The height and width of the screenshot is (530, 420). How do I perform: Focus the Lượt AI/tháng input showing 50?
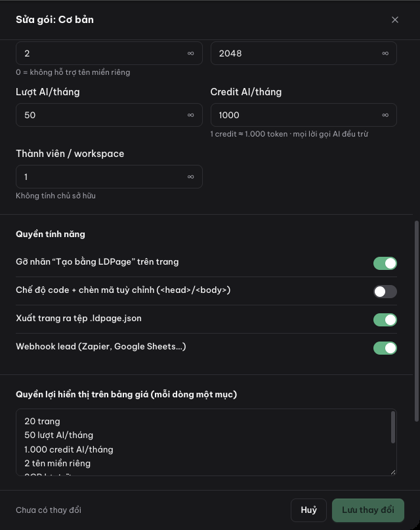tap(109, 116)
